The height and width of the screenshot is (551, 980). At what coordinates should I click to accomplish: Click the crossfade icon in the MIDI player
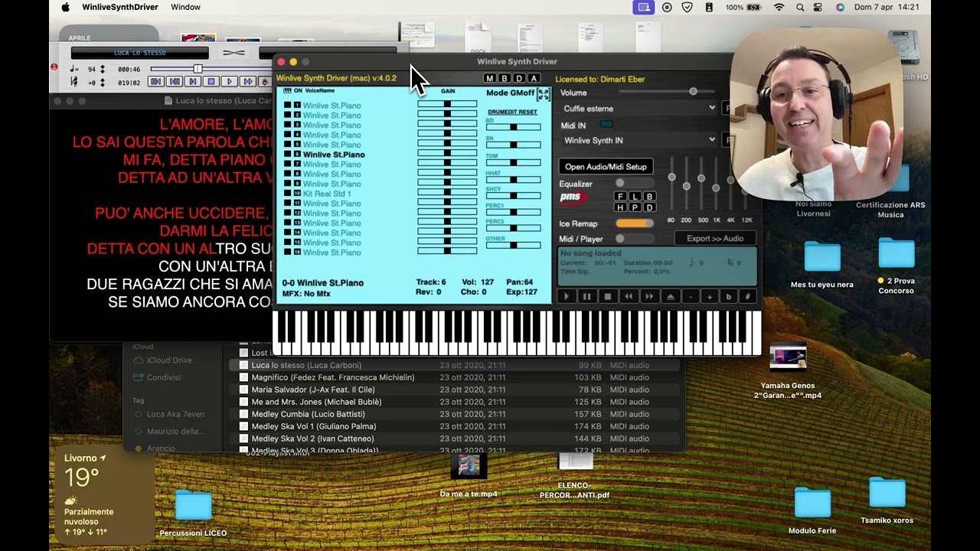click(x=234, y=53)
